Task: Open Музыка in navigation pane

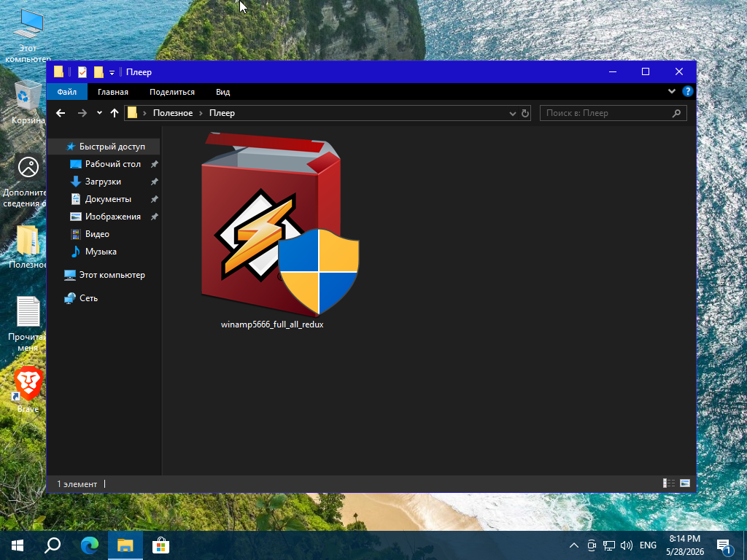Action: [101, 252]
